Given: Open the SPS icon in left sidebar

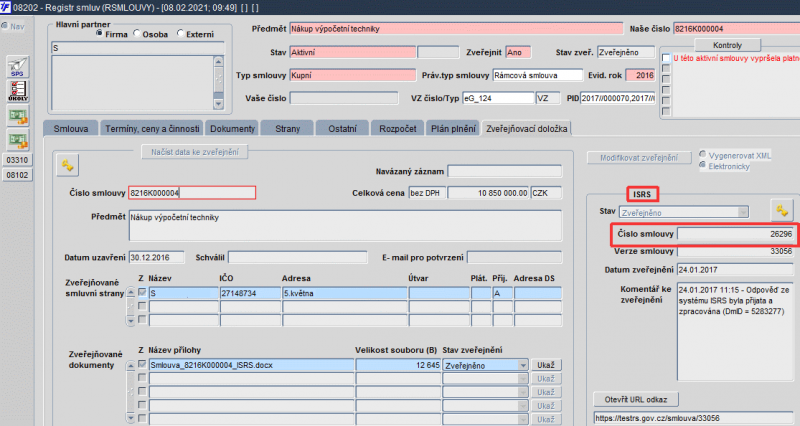Looking at the screenshot, I should [x=17, y=67].
